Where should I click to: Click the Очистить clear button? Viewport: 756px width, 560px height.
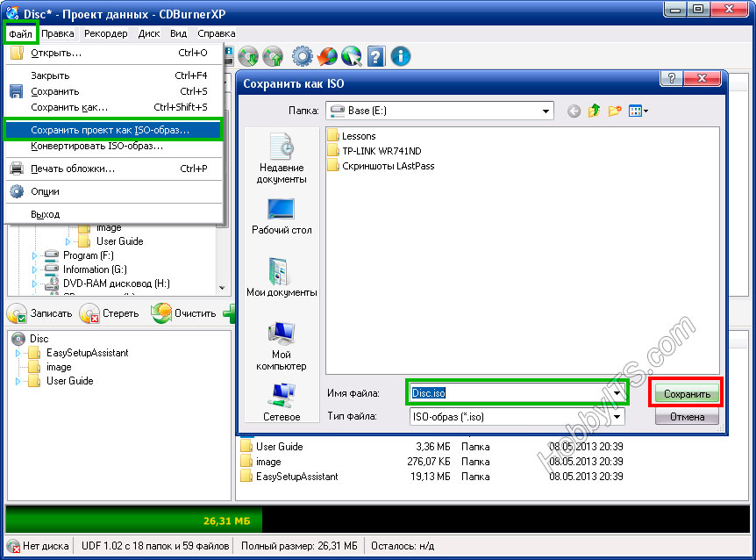[x=183, y=313]
